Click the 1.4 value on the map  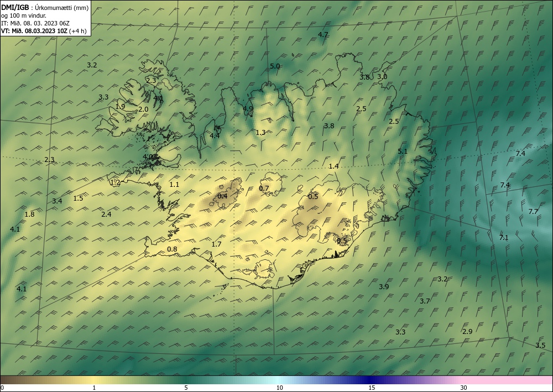[333, 166]
